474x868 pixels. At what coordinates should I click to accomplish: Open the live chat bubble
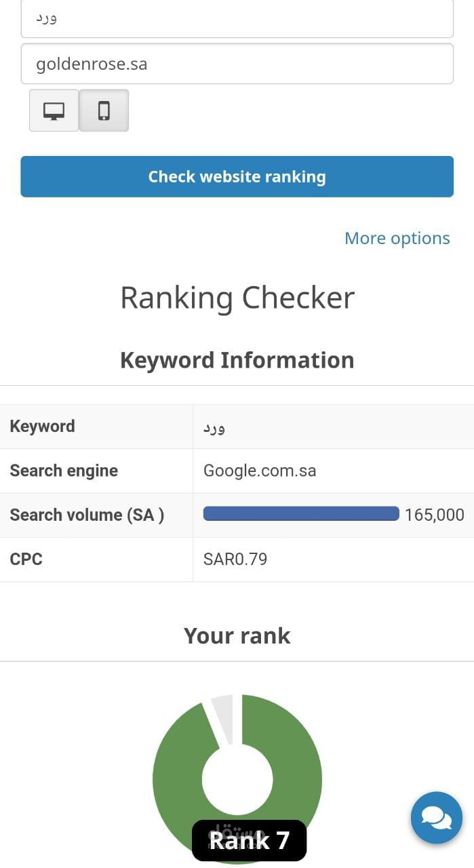click(x=437, y=818)
